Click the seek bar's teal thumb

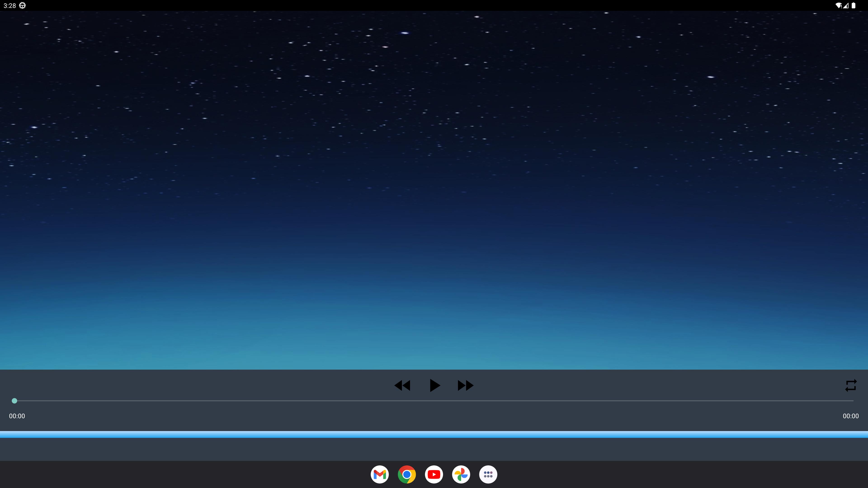14,401
